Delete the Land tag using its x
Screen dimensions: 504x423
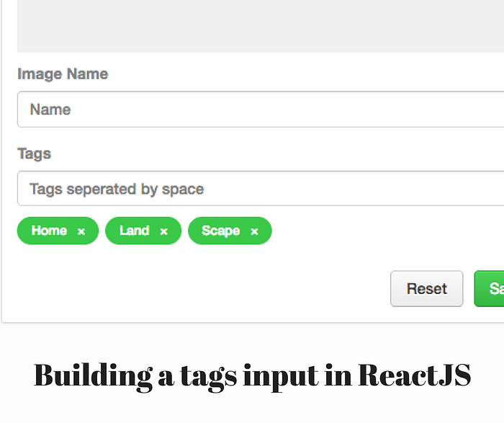coord(164,231)
